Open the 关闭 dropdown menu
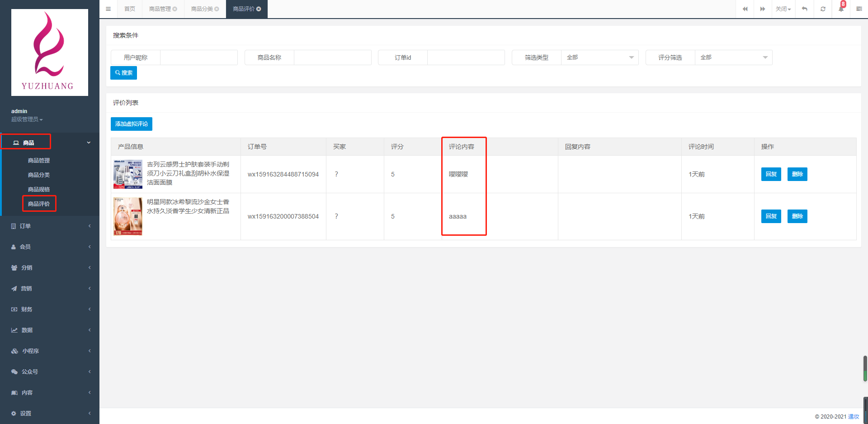This screenshot has height=424, width=868. click(x=783, y=9)
